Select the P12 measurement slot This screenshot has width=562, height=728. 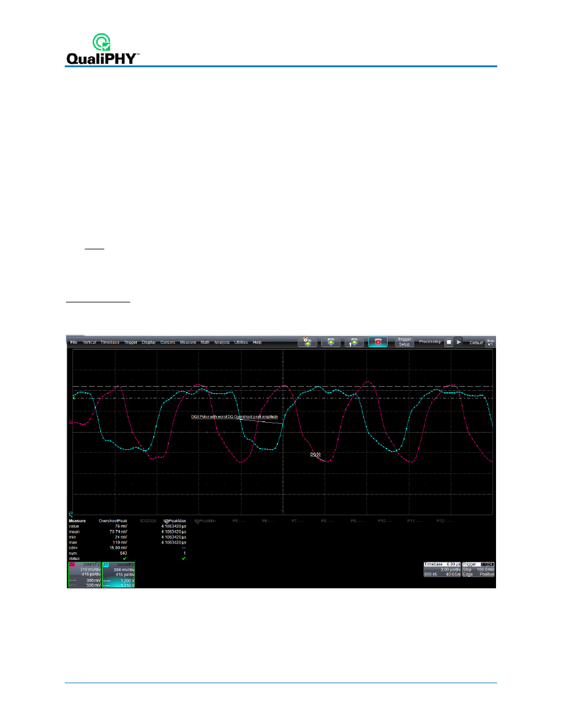(x=444, y=521)
